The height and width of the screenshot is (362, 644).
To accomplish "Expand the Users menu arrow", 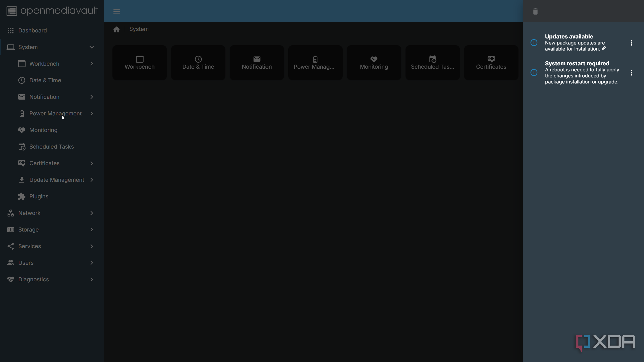I will coord(92,263).
